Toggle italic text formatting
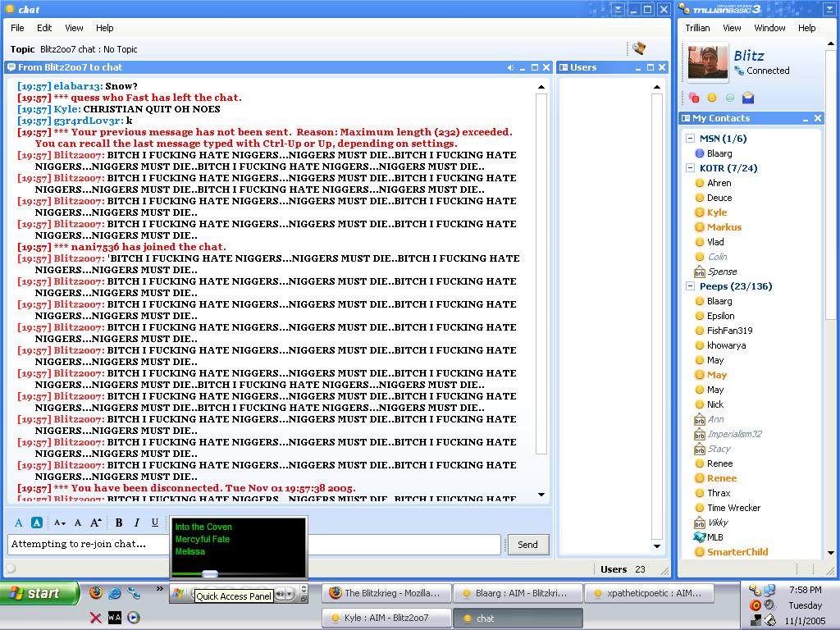The width and height of the screenshot is (840, 630). [x=137, y=523]
